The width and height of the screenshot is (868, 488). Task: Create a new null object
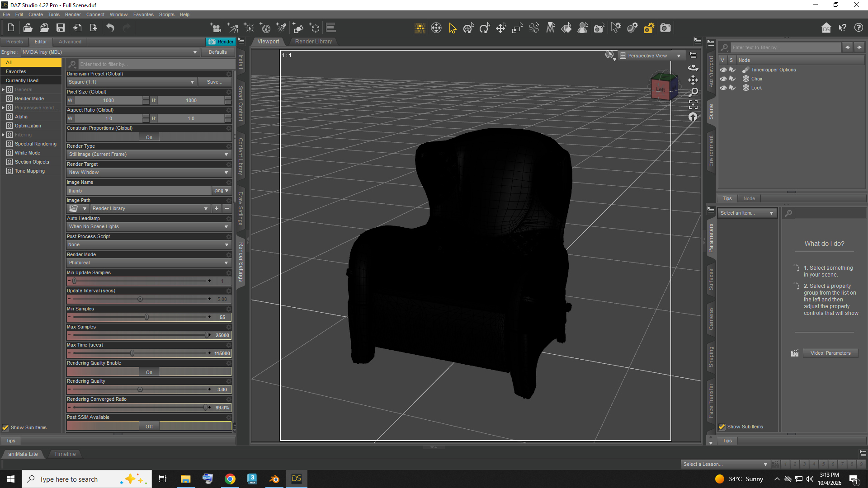pos(315,28)
